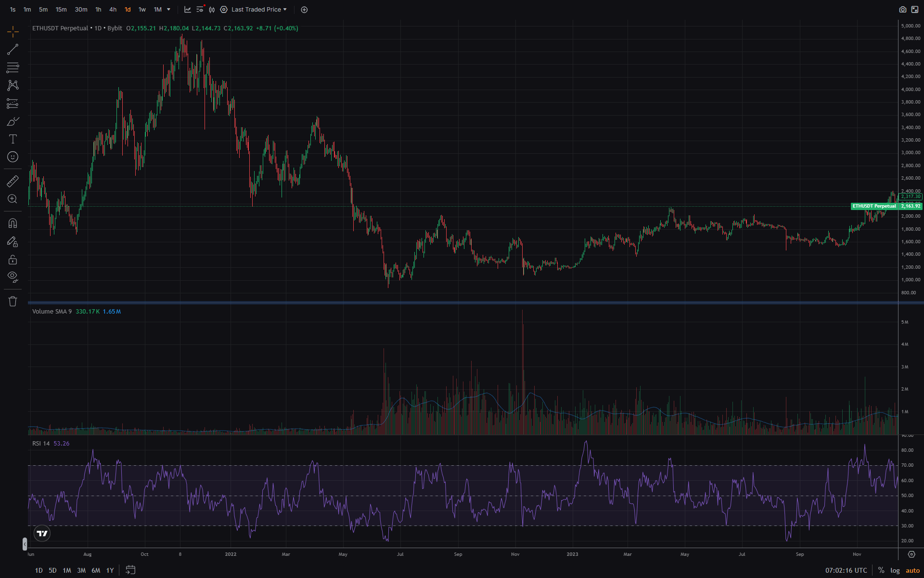Expand the timeframe dropdown next to 1M
The height and width of the screenshot is (578, 924).
[168, 9]
